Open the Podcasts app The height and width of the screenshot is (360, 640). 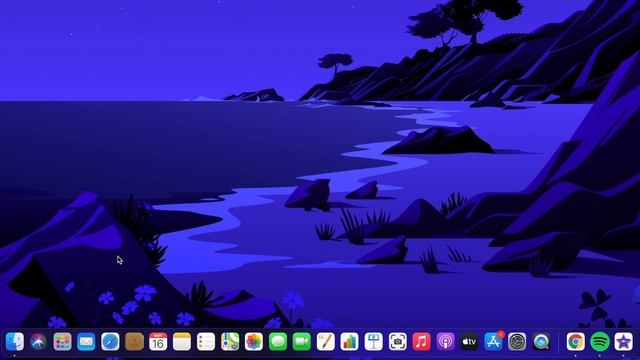pyautogui.click(x=445, y=342)
